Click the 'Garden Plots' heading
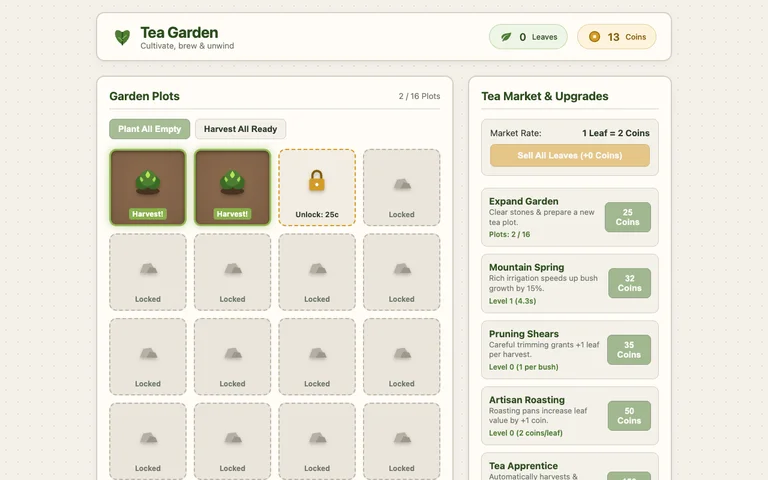This screenshot has width=768, height=480. coord(144,96)
